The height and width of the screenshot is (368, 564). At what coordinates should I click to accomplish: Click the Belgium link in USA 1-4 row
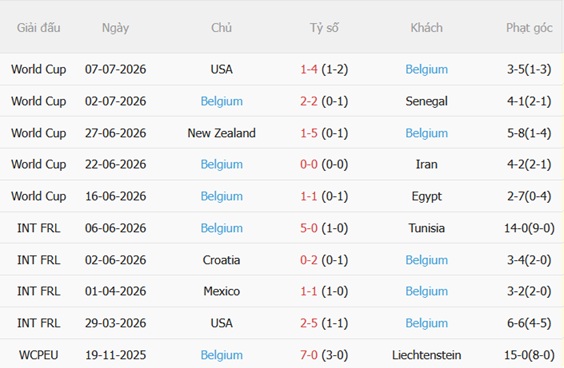click(x=426, y=69)
